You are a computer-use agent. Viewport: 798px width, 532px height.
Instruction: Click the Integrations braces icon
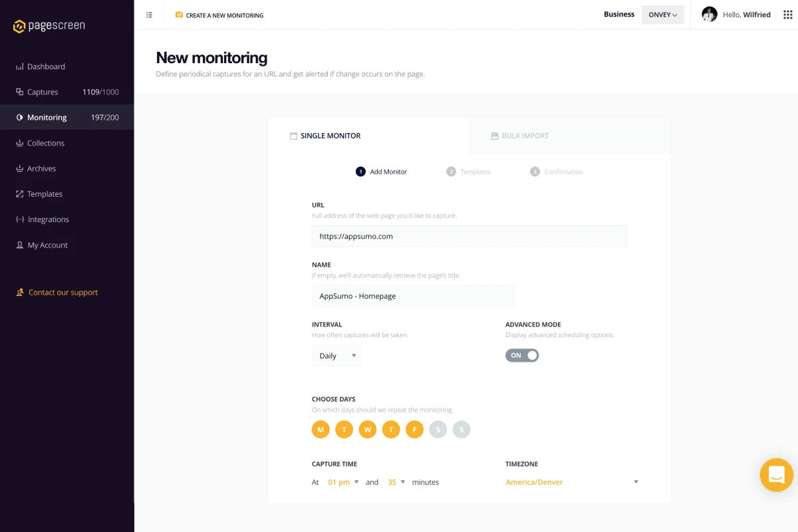(x=20, y=219)
